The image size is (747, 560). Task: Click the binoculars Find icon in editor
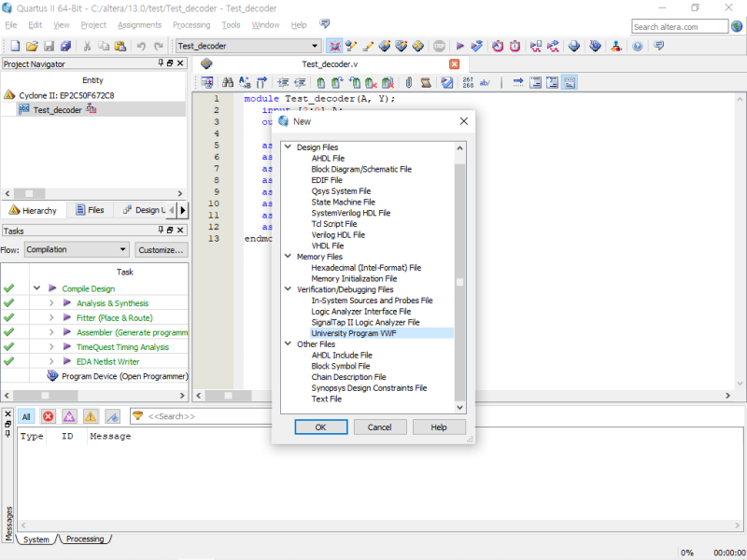coord(227,82)
